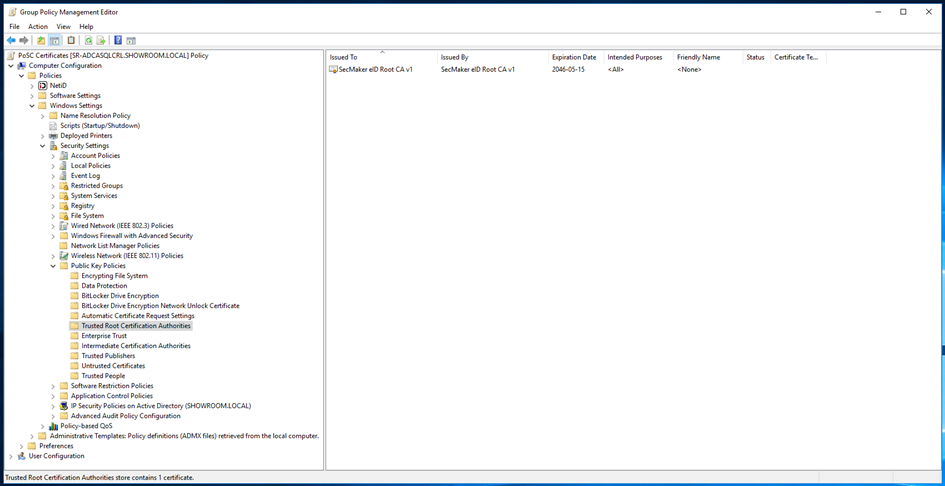
Task: Select SecMaker eID Root CA v1 certificate row
Action: (376, 70)
